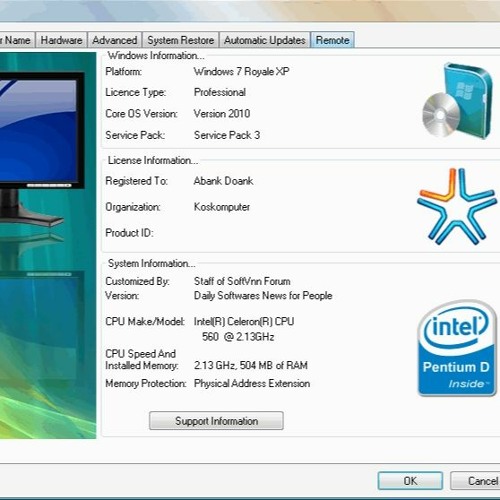The width and height of the screenshot is (500, 500).
Task: Click the 'Service Pack:' label
Action: coord(135,135)
